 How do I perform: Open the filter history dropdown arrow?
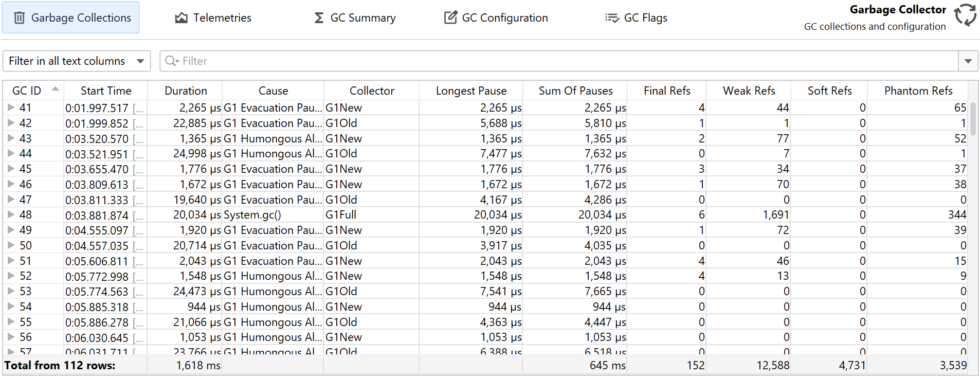click(x=968, y=61)
